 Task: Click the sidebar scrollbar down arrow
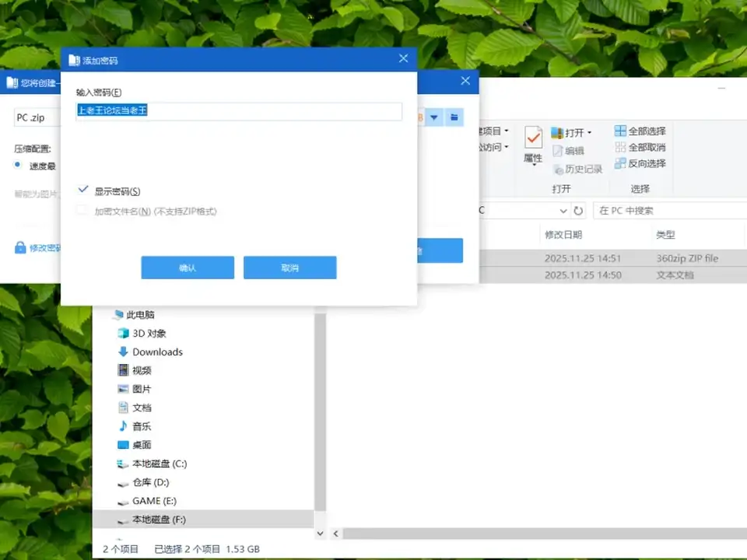click(320, 534)
